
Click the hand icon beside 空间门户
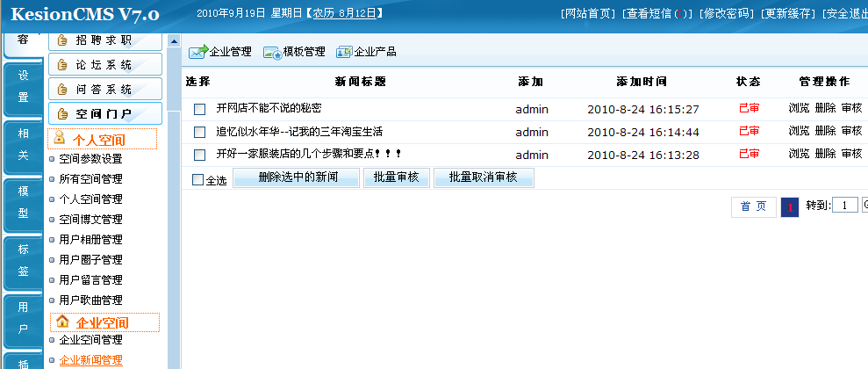point(62,113)
